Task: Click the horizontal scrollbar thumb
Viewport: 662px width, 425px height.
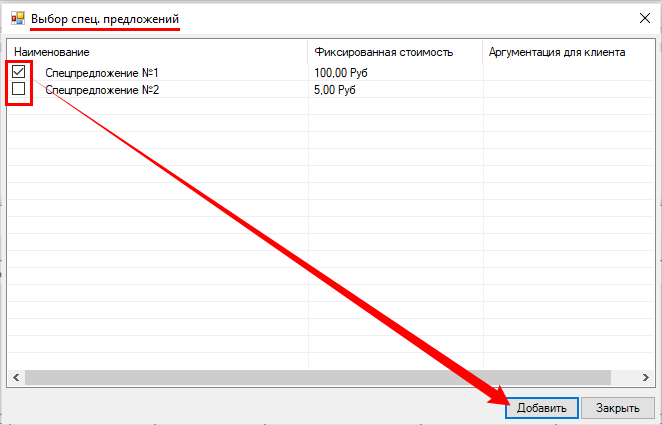Action: coord(300,377)
